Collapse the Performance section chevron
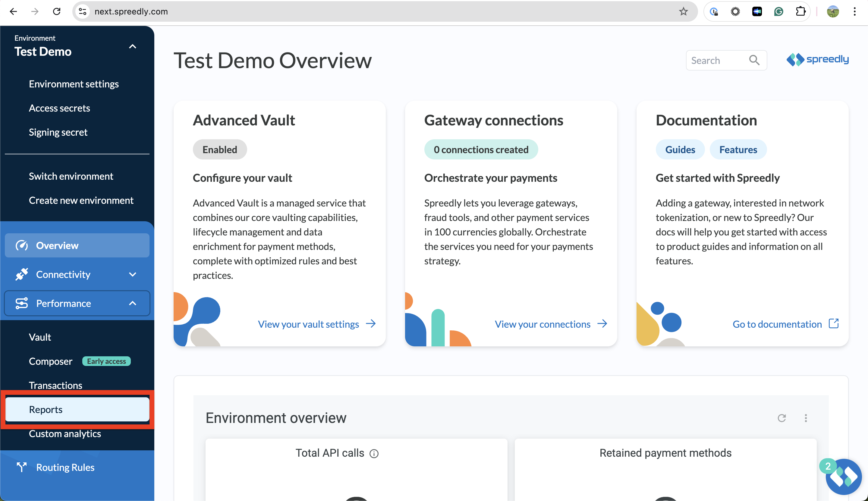Viewport: 868px width, 501px height. (132, 303)
